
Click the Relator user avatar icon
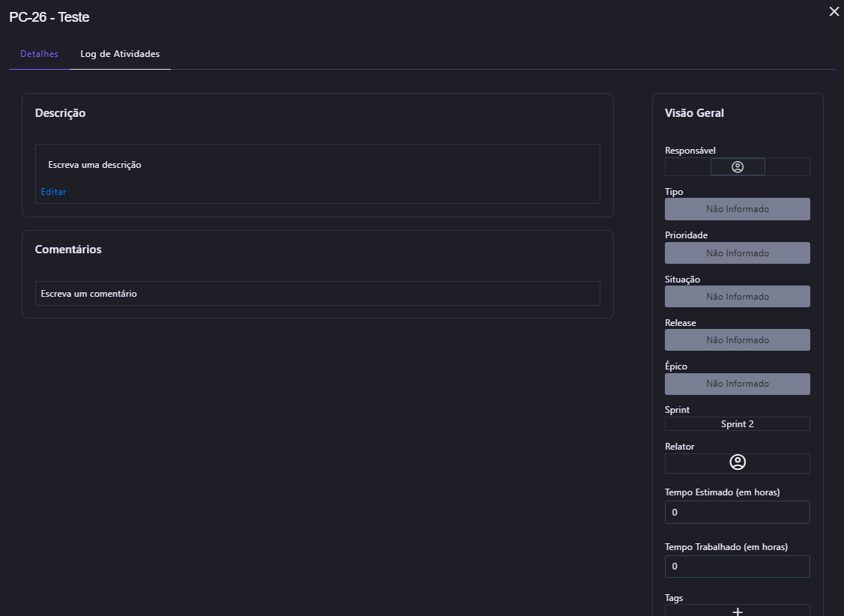[738, 462]
